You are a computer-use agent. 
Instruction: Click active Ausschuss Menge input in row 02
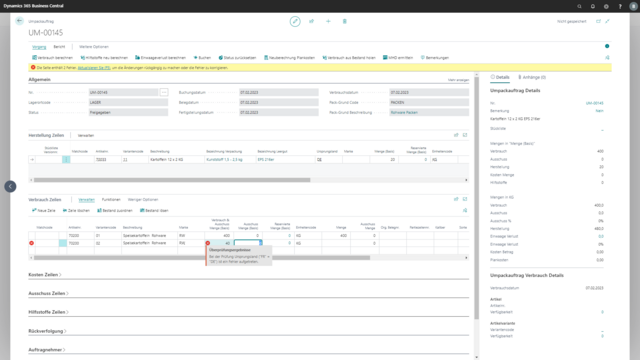pyautogui.click(x=247, y=243)
